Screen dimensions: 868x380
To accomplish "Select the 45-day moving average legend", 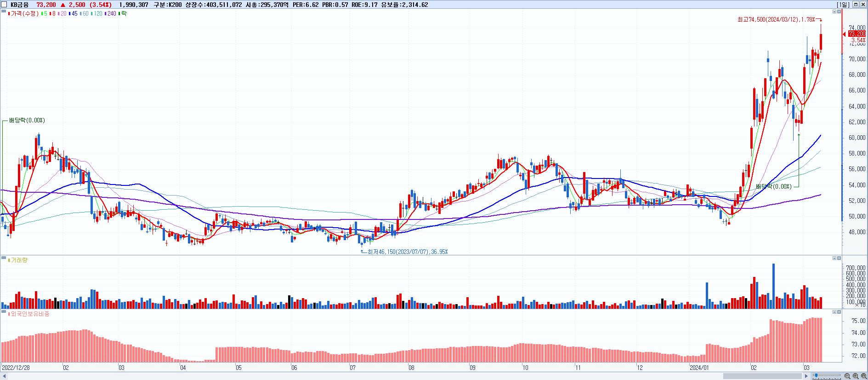I will [73, 14].
